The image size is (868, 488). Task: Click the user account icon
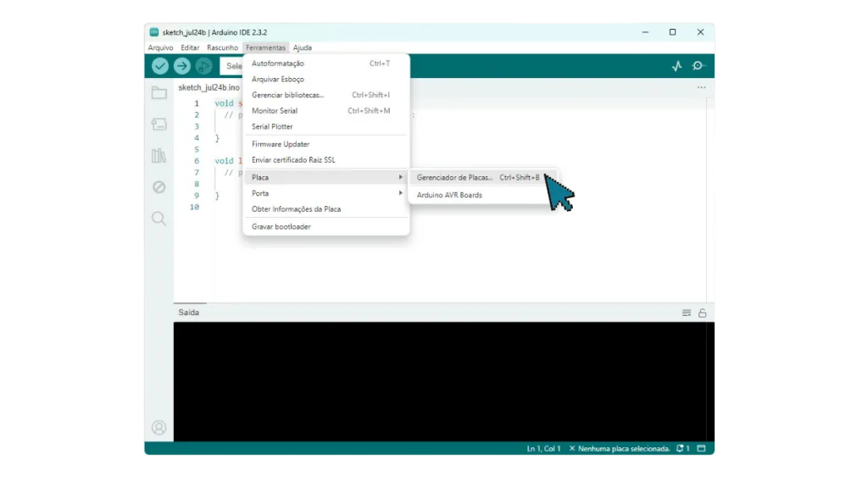(159, 428)
